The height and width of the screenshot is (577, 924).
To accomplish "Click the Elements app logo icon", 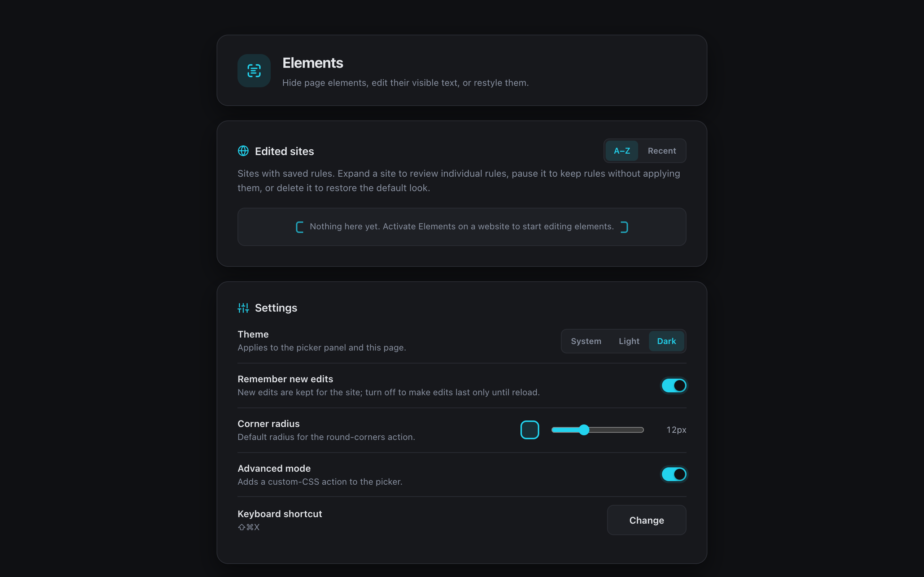I will tap(254, 71).
